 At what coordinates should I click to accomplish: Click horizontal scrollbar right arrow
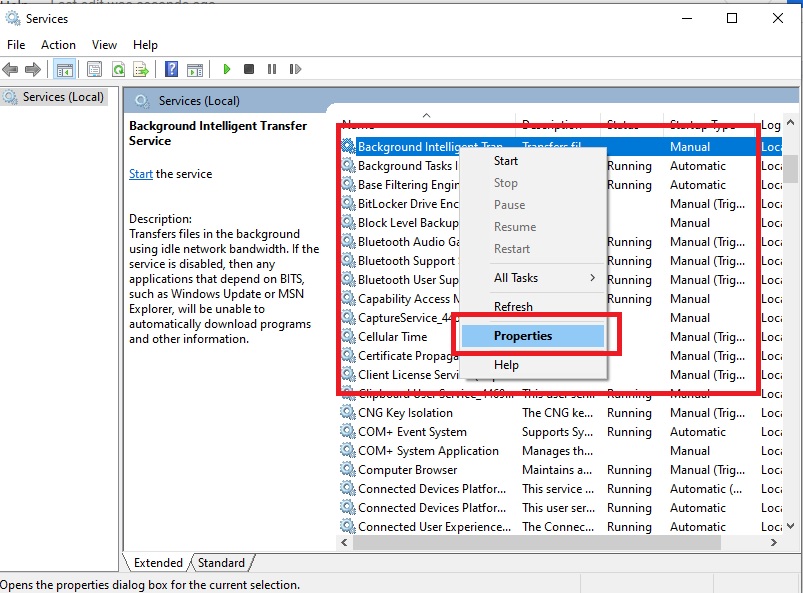773,542
